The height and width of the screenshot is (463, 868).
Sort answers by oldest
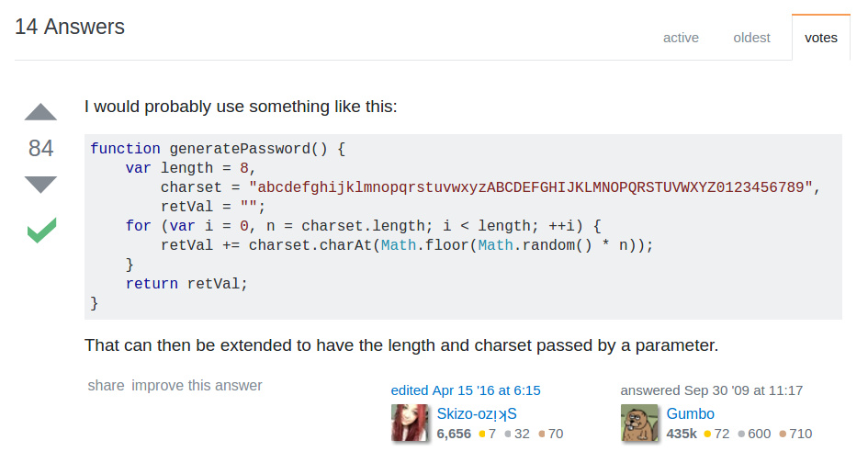[x=751, y=38]
